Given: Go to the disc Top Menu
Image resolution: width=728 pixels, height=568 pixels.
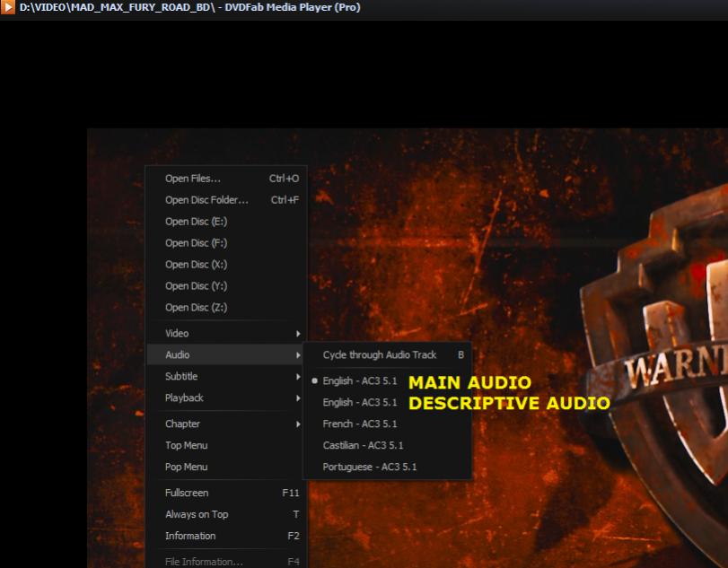Looking at the screenshot, I should [x=226, y=445].
